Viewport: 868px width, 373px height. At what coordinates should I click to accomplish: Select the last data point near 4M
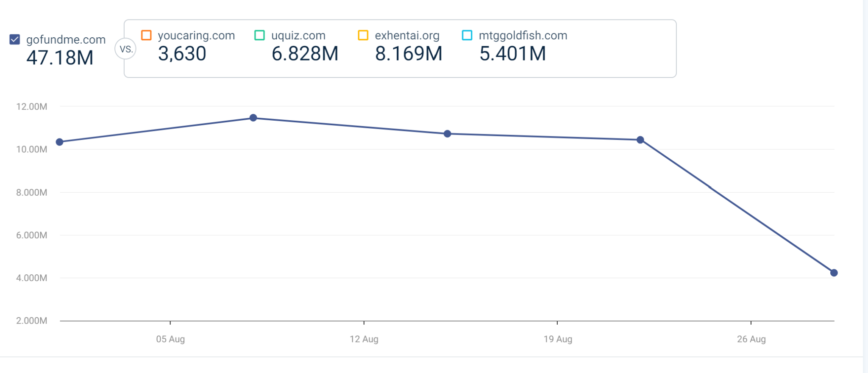(834, 273)
